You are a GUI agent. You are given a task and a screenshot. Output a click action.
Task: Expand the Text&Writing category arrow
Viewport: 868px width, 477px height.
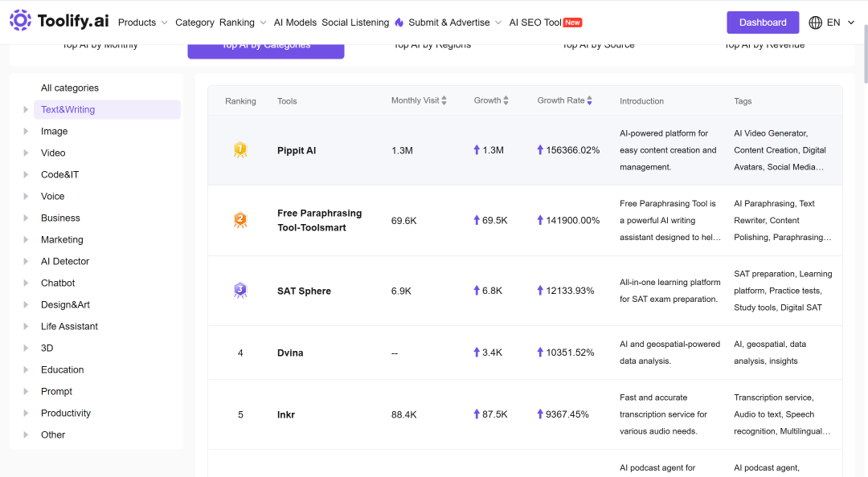26,109
